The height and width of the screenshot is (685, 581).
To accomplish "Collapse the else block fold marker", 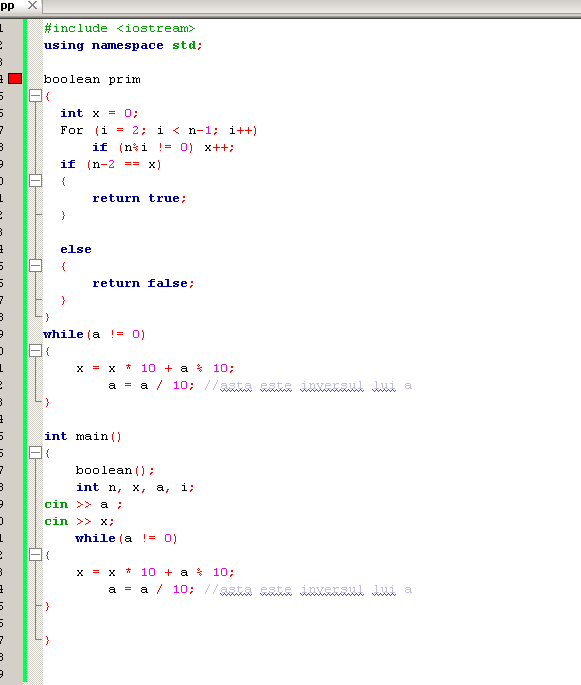I will coord(35,266).
